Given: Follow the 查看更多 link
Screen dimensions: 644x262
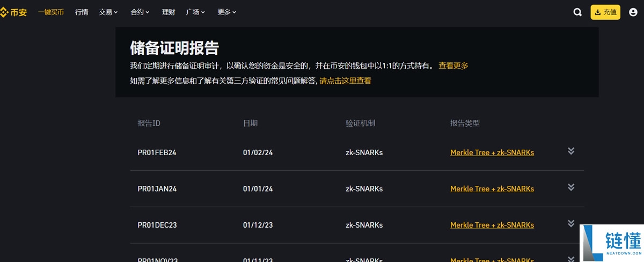Looking at the screenshot, I should pos(453,65).
